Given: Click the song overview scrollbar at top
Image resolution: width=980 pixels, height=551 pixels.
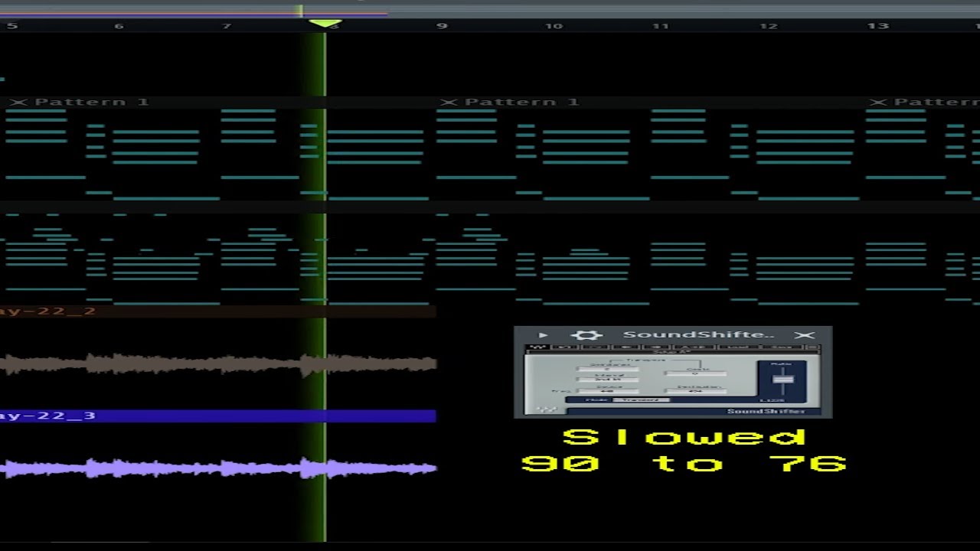Looking at the screenshot, I should [490, 11].
